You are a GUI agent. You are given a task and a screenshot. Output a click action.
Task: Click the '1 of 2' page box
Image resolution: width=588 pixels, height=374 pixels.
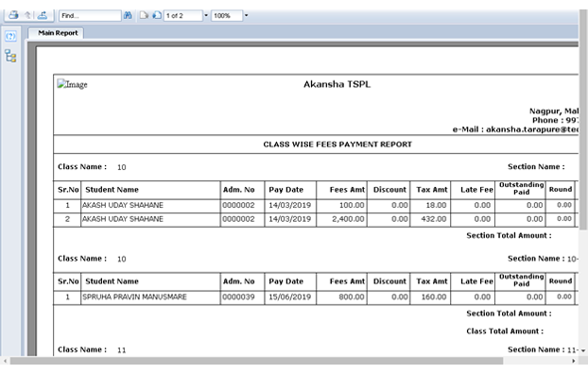click(183, 16)
